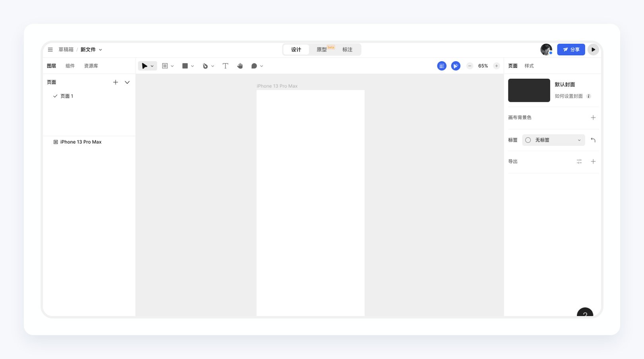Open the 无标签 label dropdown

pyautogui.click(x=553, y=140)
